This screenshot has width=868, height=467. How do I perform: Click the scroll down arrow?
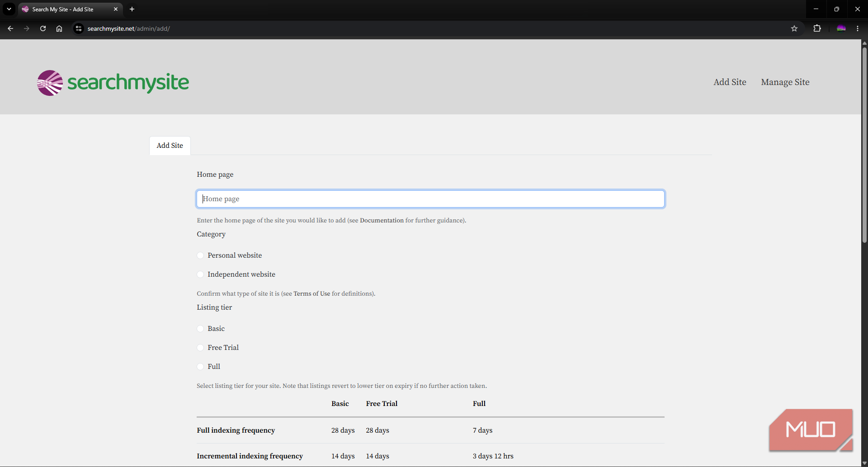click(864, 463)
